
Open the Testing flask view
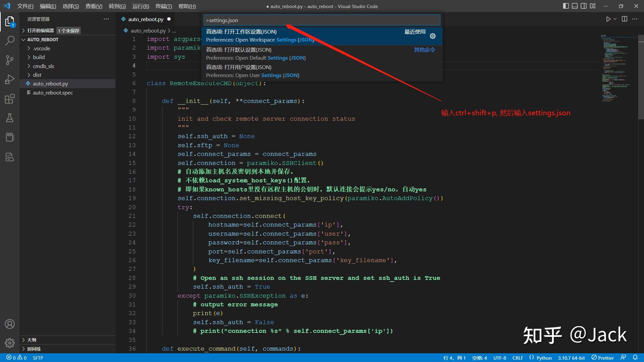pos(10,118)
